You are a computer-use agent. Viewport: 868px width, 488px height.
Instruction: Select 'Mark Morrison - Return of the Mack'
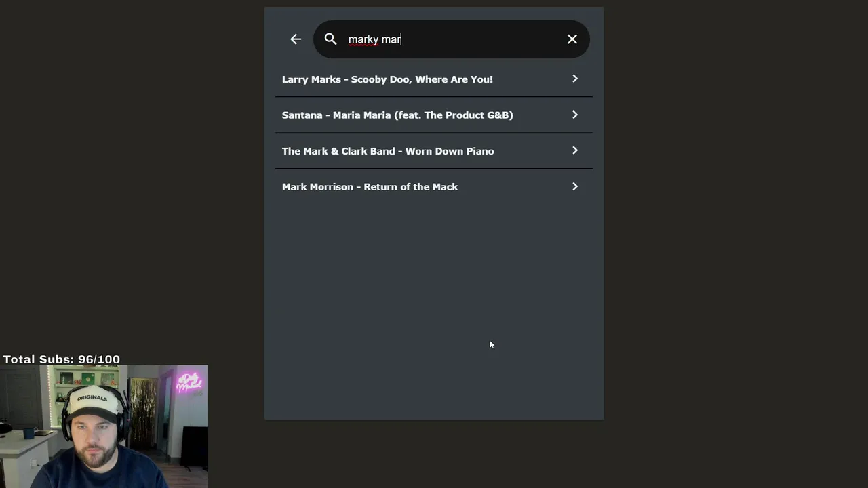tap(434, 187)
